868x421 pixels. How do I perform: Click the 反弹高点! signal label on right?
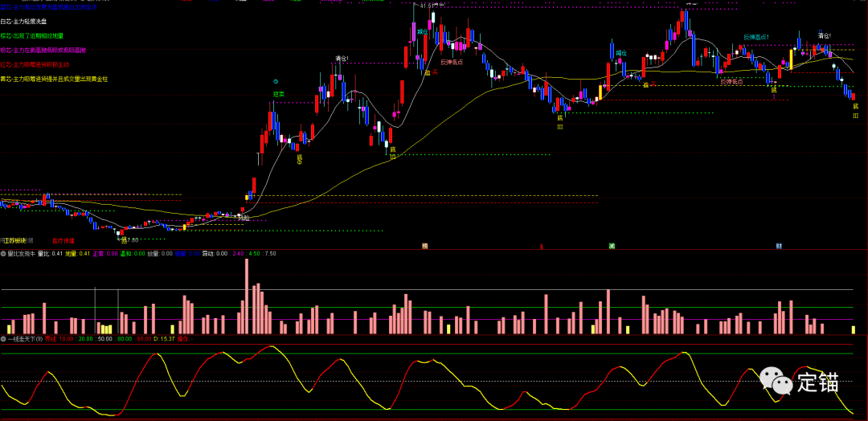click(x=755, y=37)
